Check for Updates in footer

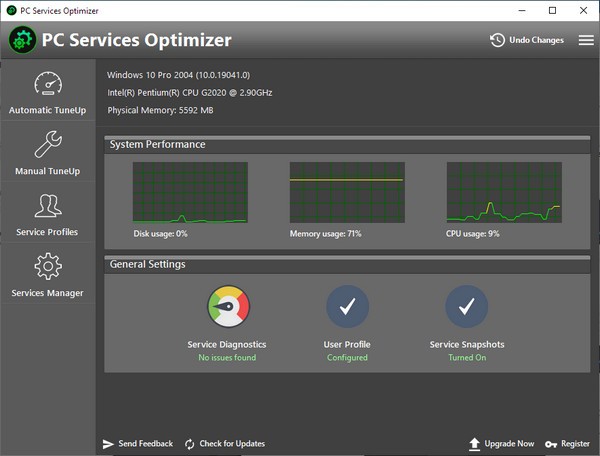[225, 443]
